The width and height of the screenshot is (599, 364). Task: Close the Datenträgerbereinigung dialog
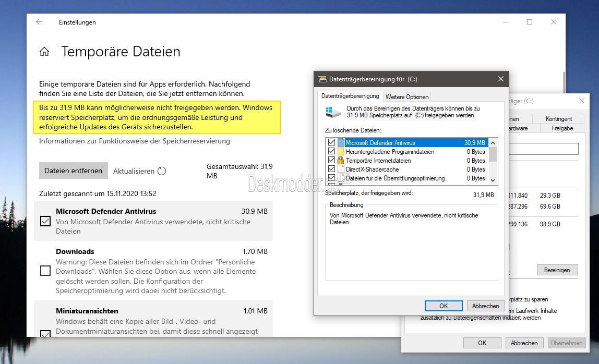(x=501, y=79)
